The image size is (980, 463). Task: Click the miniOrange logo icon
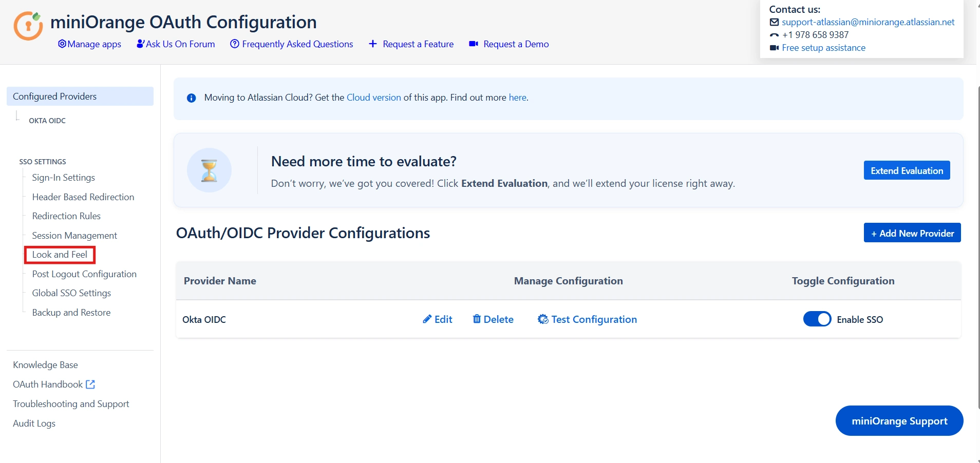pyautogui.click(x=28, y=26)
